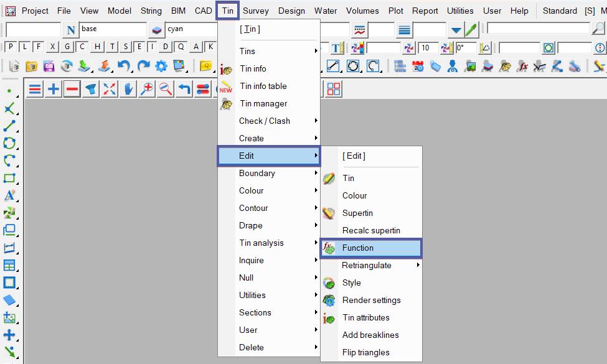
Task: Choose Flip triangles in Edit submenu
Action: click(365, 352)
